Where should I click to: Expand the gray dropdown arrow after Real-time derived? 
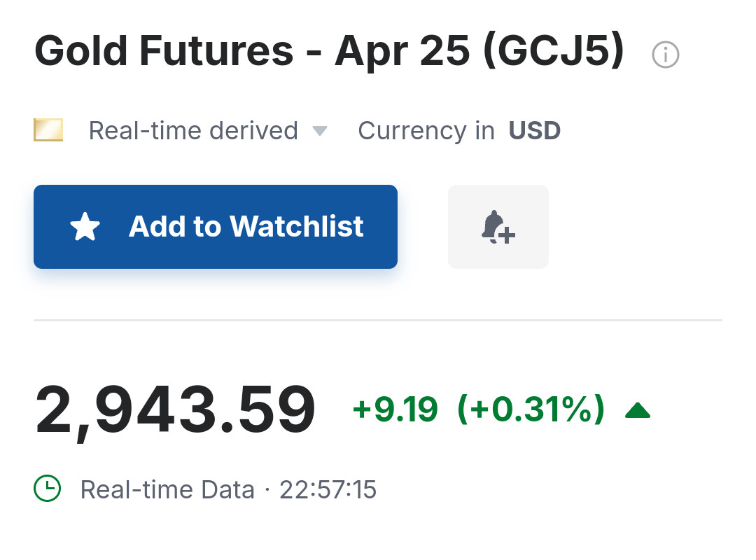319,131
